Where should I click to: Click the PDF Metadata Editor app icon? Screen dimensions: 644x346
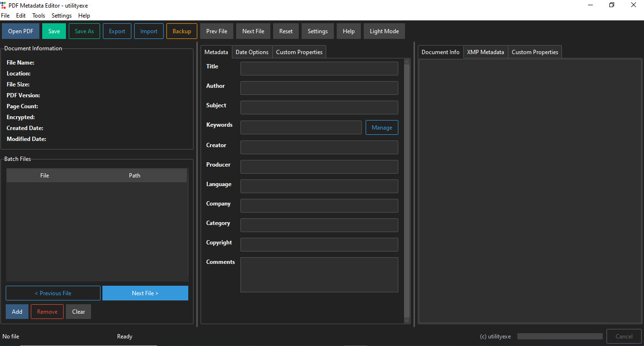(4, 5)
